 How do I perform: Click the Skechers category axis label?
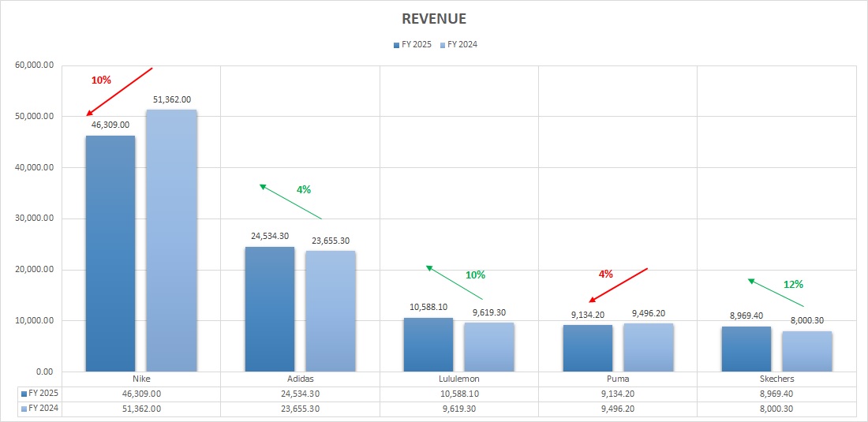(777, 379)
